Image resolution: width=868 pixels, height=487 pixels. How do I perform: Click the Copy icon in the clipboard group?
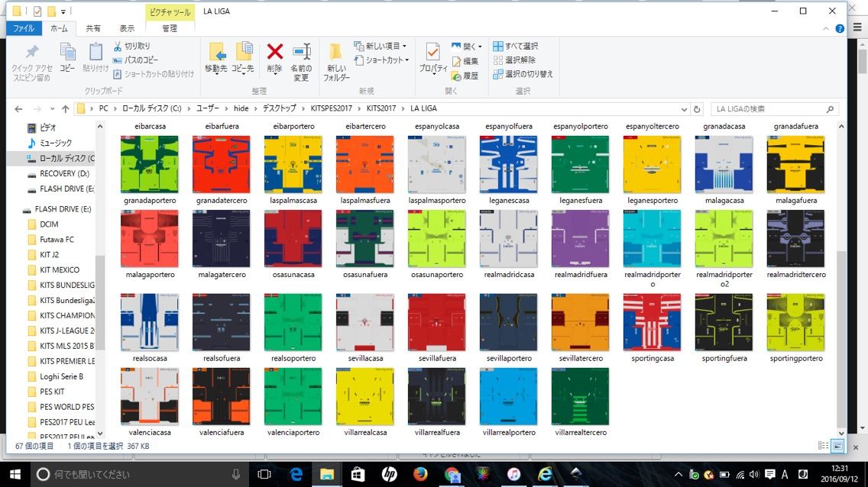click(67, 52)
